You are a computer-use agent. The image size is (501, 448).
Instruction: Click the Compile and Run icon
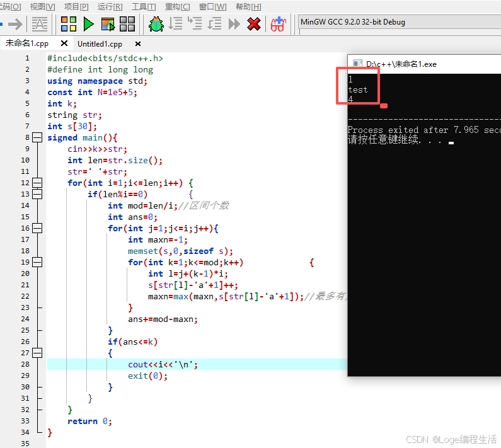point(108,25)
